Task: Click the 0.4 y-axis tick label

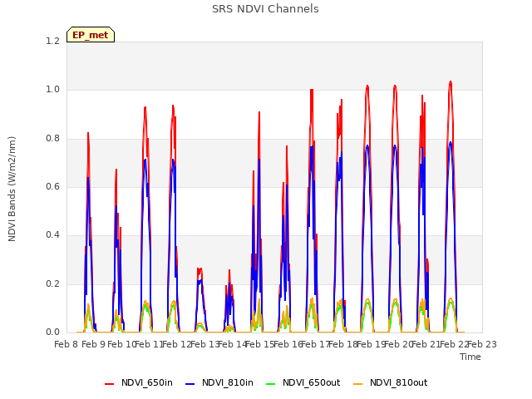Action: [53, 234]
